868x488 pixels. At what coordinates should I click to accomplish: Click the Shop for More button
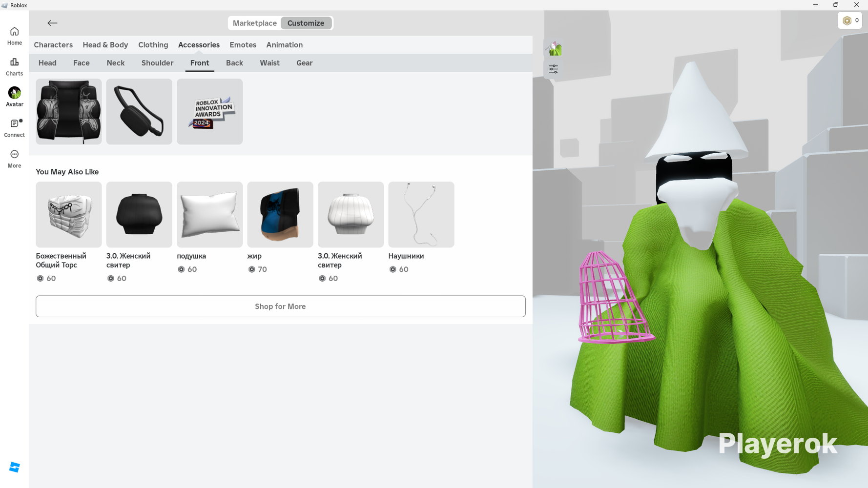[281, 306]
